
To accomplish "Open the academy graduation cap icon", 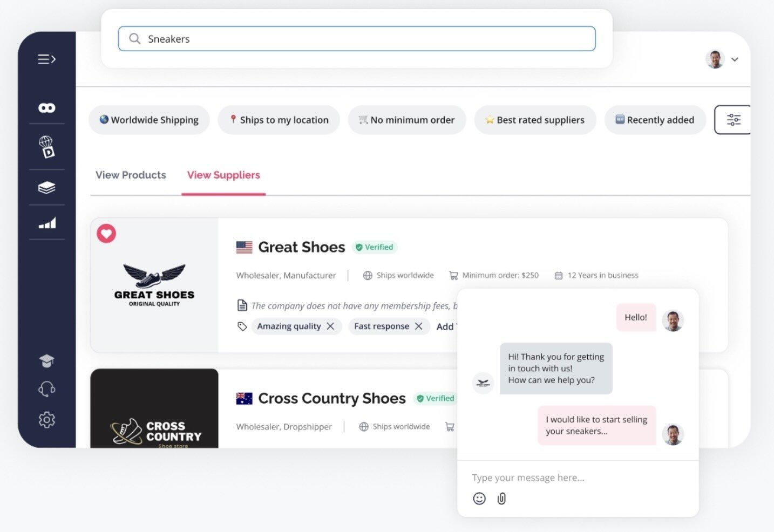I will coord(46,360).
